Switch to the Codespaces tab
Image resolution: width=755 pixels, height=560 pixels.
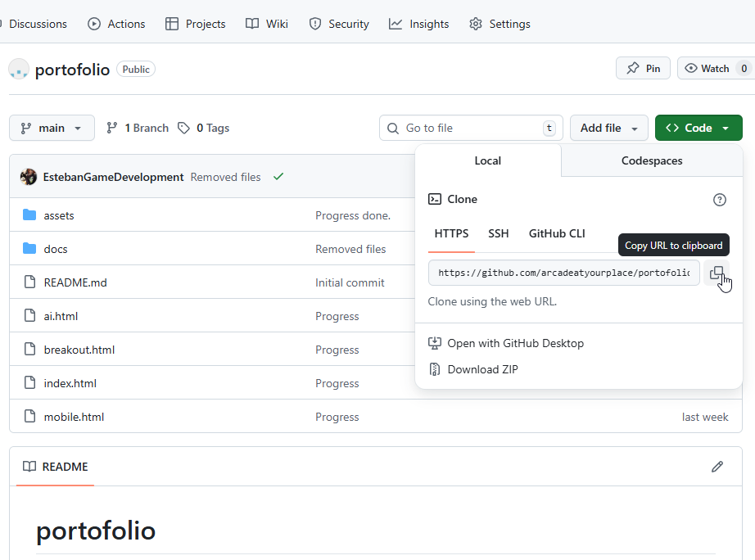coord(652,160)
